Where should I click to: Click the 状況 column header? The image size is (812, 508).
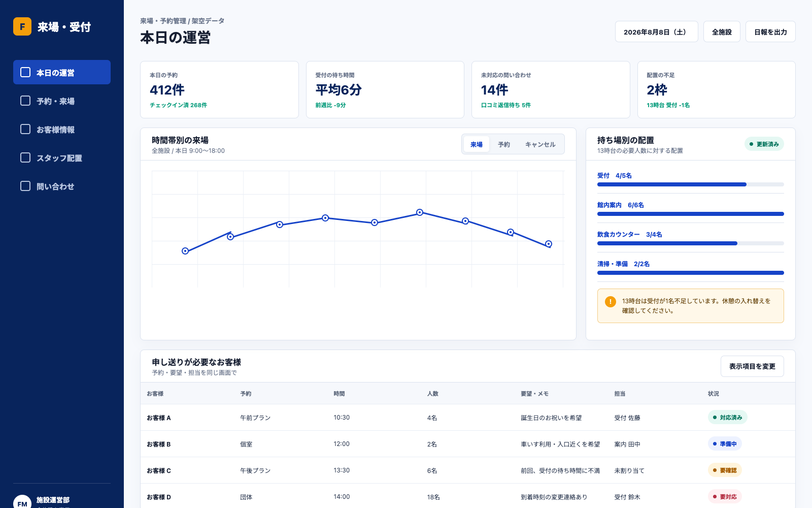714,394
